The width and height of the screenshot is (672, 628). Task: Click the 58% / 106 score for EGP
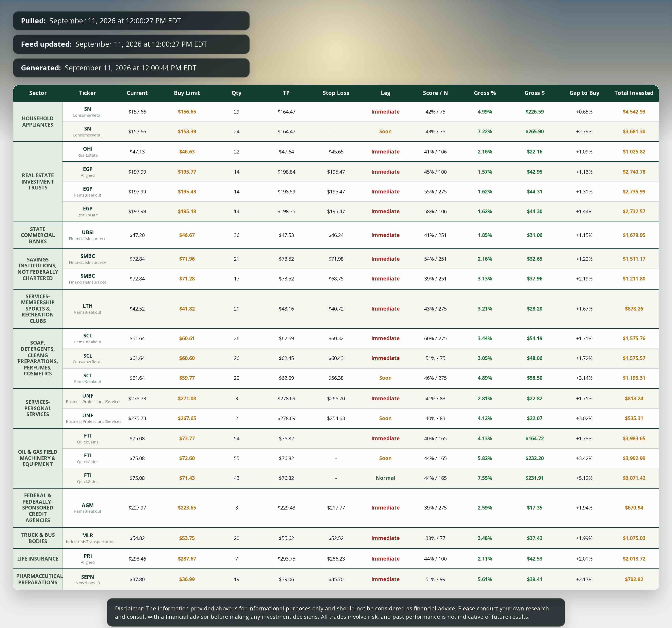[x=435, y=211]
